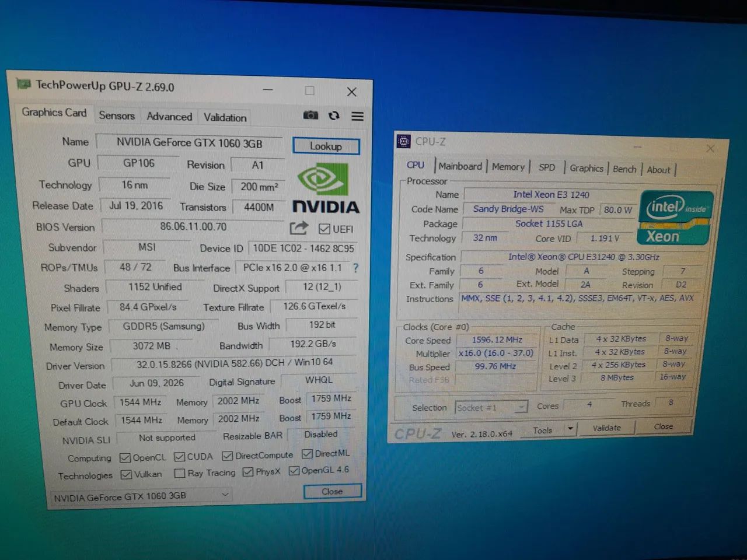Viewport: 747px width, 560px height.
Task: Click the Lookup button
Action: pyautogui.click(x=326, y=146)
